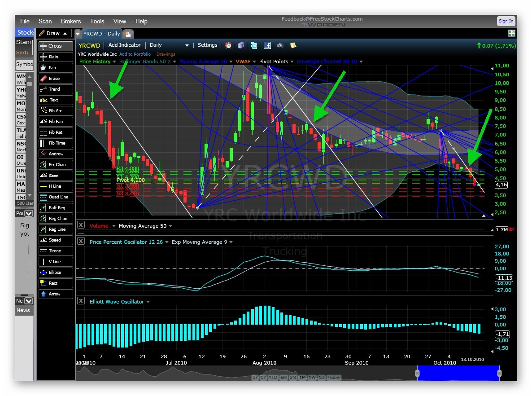532x396 pixels.
Task: Click the alarm clock alert icon
Action: point(228,45)
